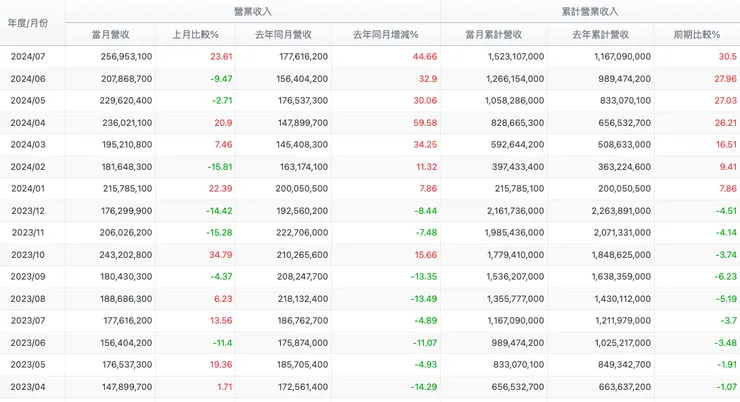Click last-year cumulative value 849,342,700
740x402 pixels.
(x=625, y=364)
